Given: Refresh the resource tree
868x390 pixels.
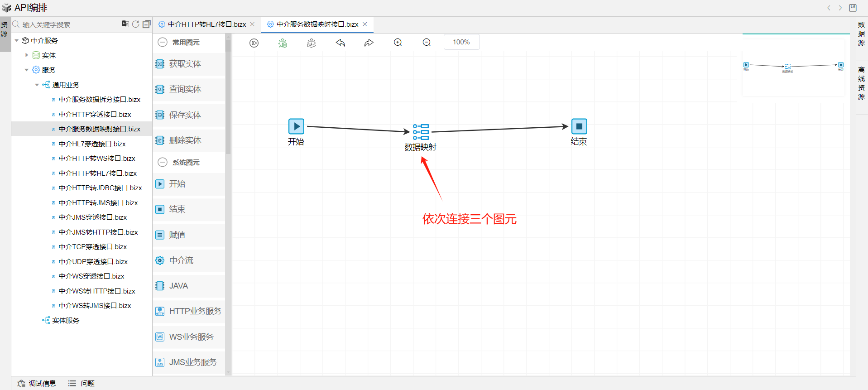Looking at the screenshot, I should point(136,24).
